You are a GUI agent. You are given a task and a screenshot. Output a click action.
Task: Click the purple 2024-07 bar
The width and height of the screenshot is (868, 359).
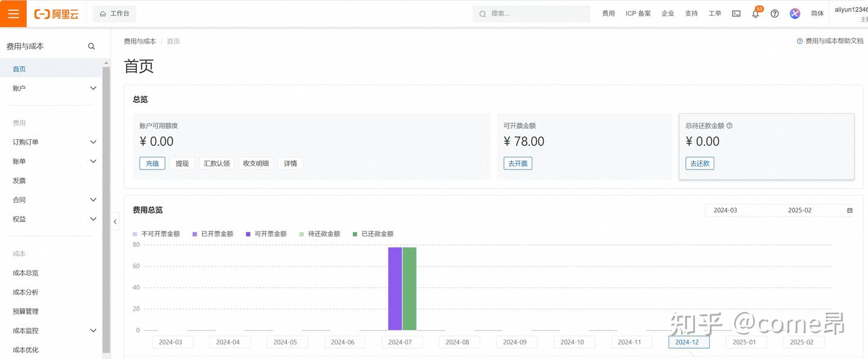395,289
